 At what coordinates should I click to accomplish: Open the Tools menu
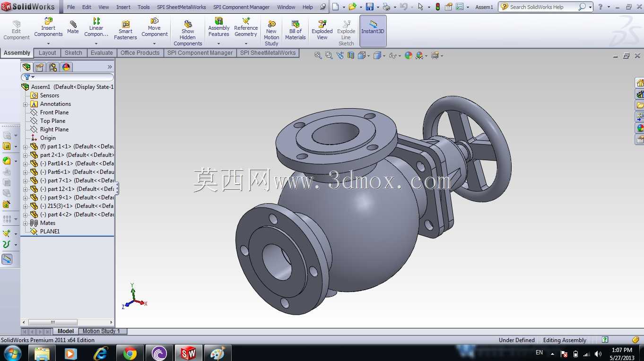tap(144, 7)
